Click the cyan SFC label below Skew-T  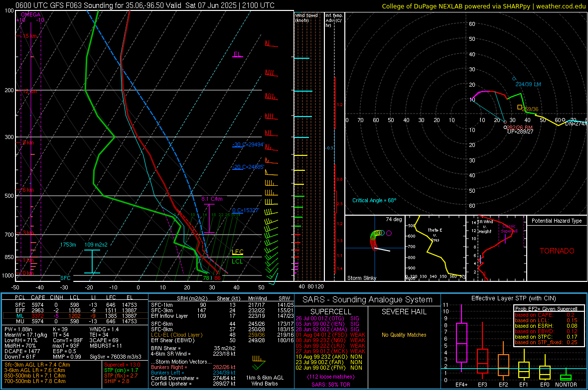click(65, 278)
